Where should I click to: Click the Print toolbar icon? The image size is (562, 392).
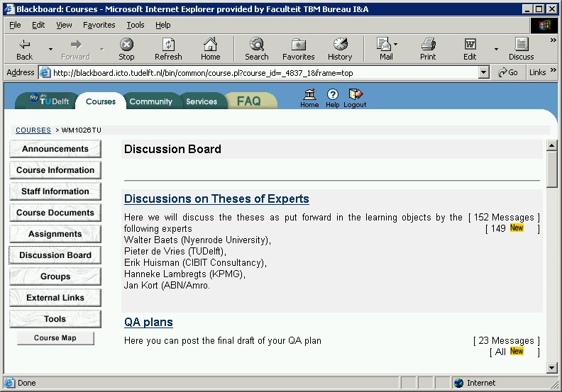click(428, 49)
